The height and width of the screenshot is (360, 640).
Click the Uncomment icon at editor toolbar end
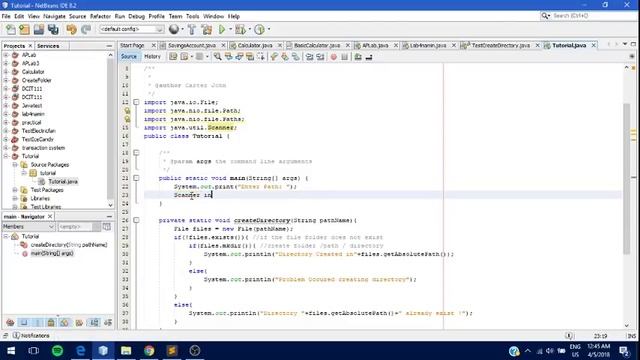[369, 57]
